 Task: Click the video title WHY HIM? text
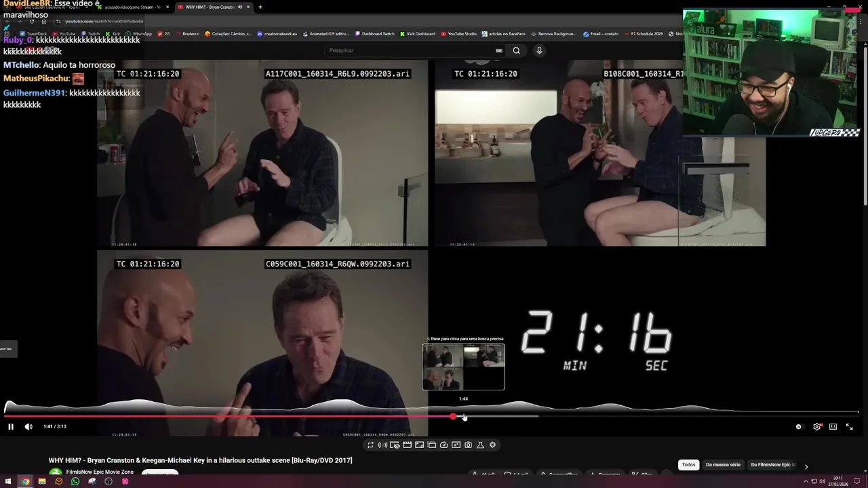[200, 460]
